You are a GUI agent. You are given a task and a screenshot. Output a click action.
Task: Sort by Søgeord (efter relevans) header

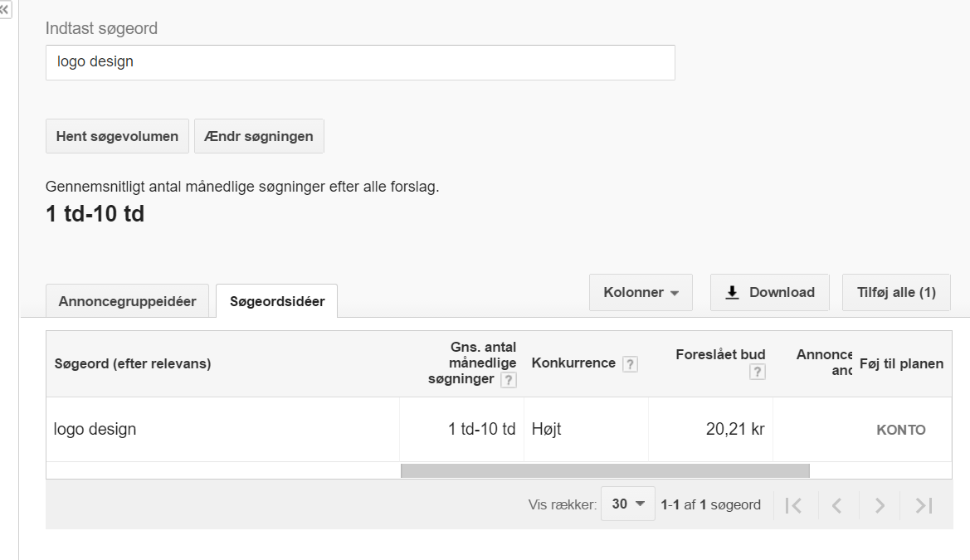[x=133, y=363]
